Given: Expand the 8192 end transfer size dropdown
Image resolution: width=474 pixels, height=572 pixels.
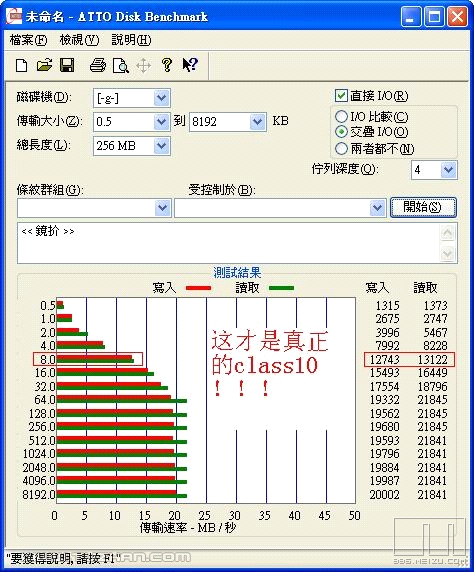Looking at the screenshot, I should pos(257,121).
